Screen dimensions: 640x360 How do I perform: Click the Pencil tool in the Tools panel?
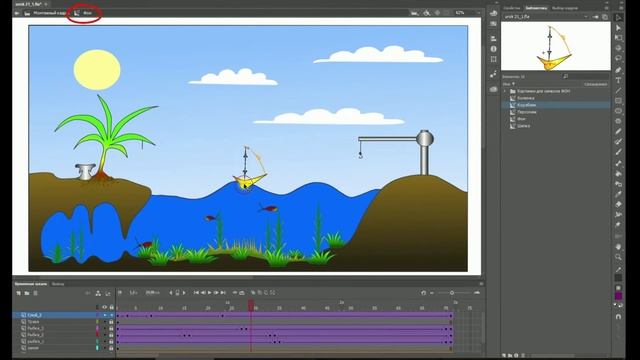click(618, 131)
